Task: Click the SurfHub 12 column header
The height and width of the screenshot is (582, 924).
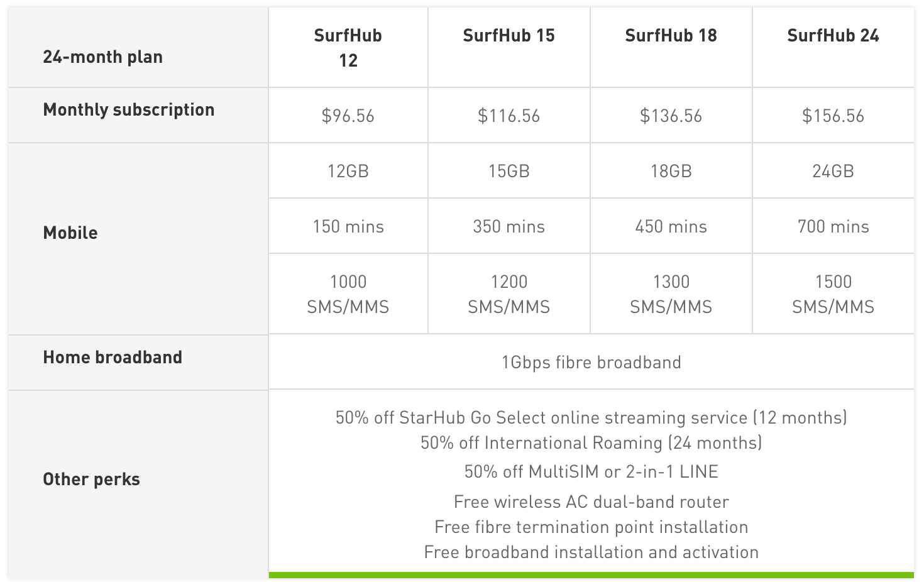Action: pos(348,48)
